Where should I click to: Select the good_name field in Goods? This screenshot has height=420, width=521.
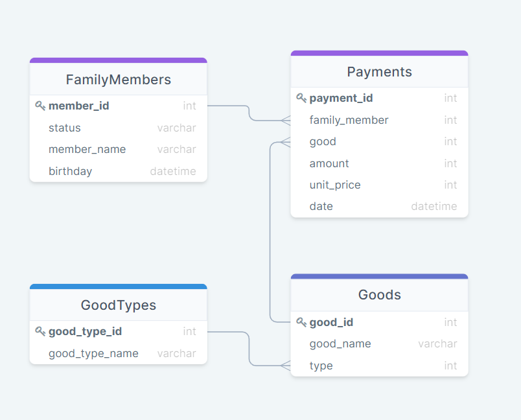click(340, 344)
